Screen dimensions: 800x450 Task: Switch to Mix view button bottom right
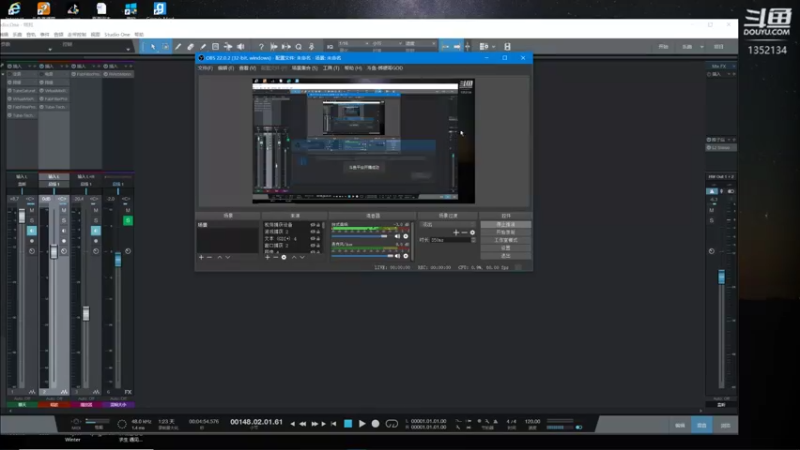(702, 425)
